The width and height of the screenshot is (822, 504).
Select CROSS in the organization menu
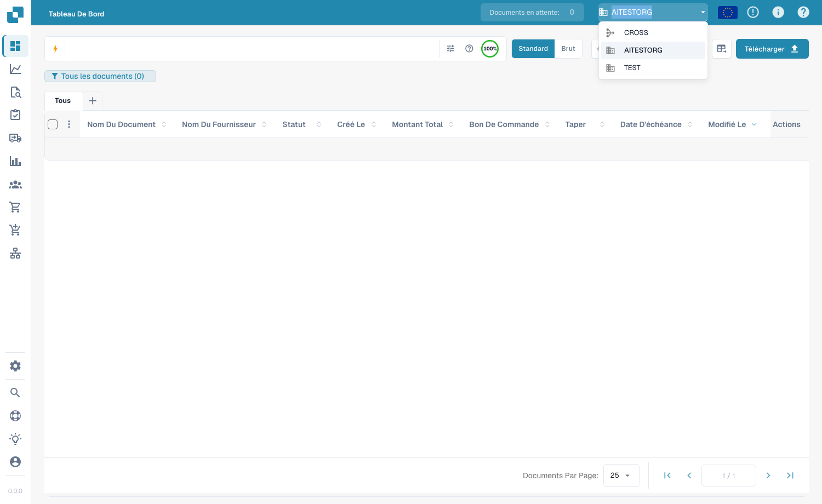point(653,33)
